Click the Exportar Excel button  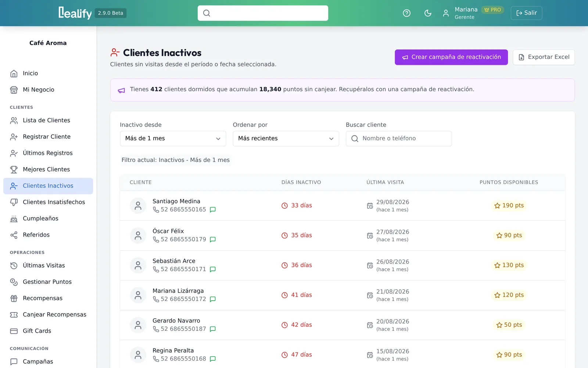tap(544, 57)
